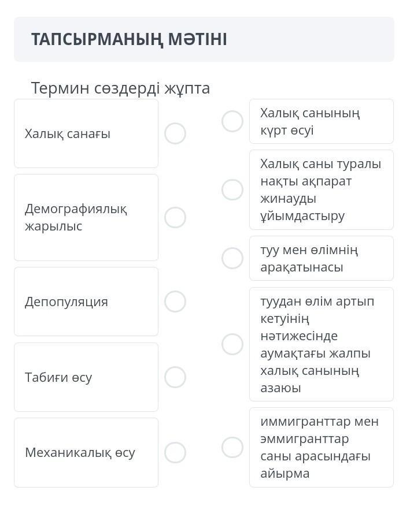Click the Термин сөздерді жұпта instruction text
The height and width of the screenshot is (532, 399).
[120, 88]
